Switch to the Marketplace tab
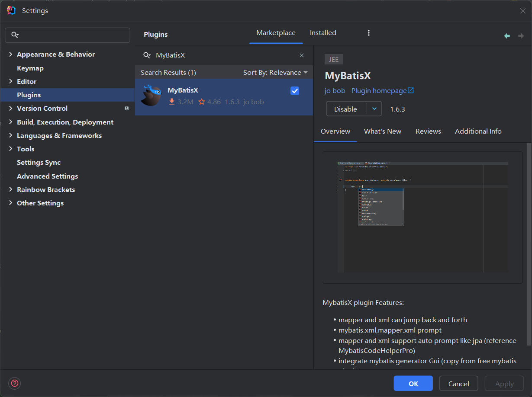The image size is (532, 397). pos(276,33)
